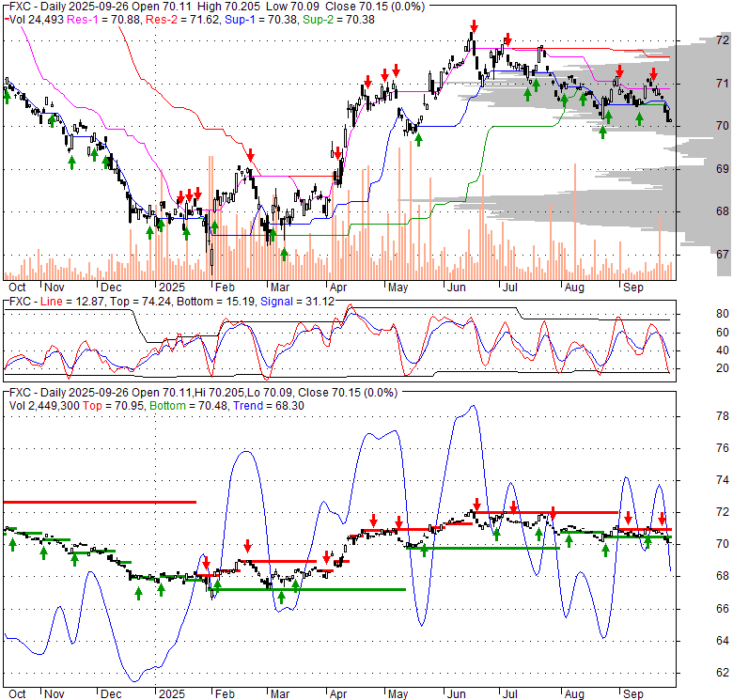Viewport: 733px width, 700px height.
Task: Click the 20 level on the oscillator axis
Action: point(723,368)
